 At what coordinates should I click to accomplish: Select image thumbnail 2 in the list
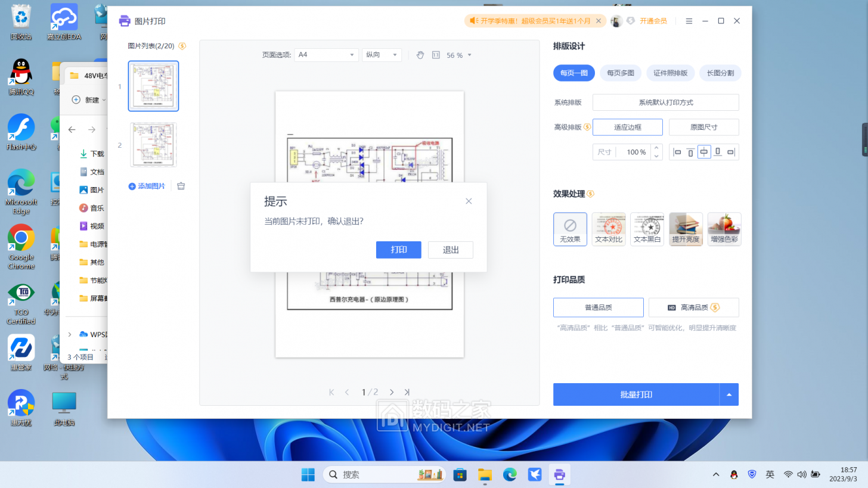[153, 145]
